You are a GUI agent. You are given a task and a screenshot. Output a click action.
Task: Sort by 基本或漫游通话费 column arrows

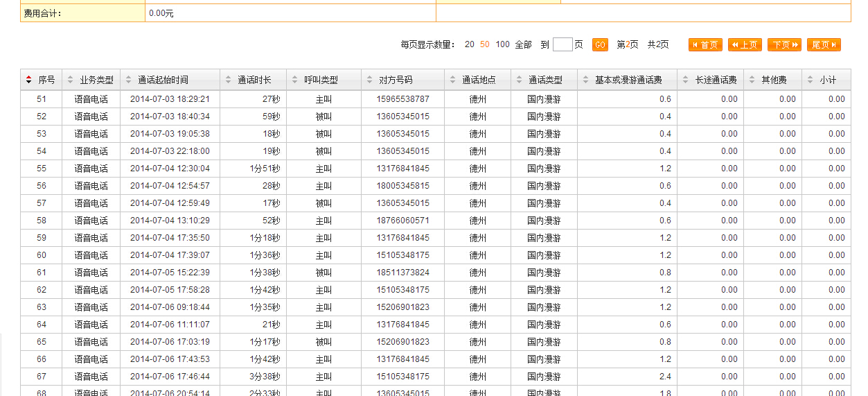[585, 80]
